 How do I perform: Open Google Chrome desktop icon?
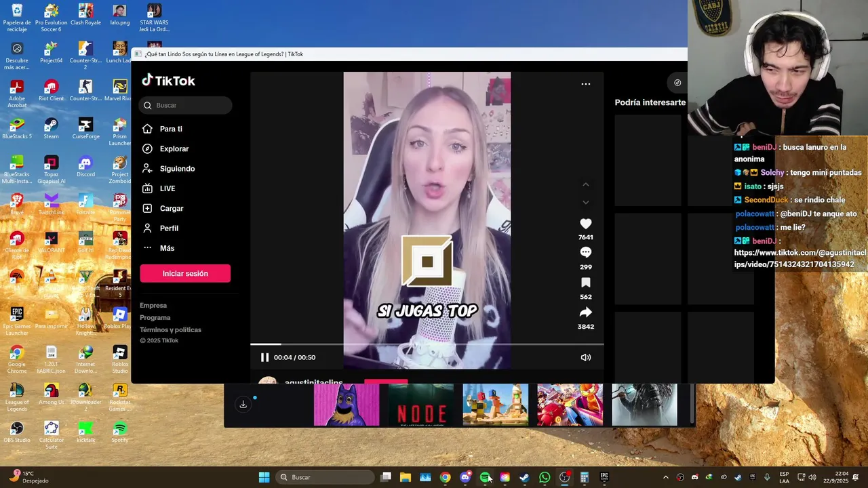17,359
